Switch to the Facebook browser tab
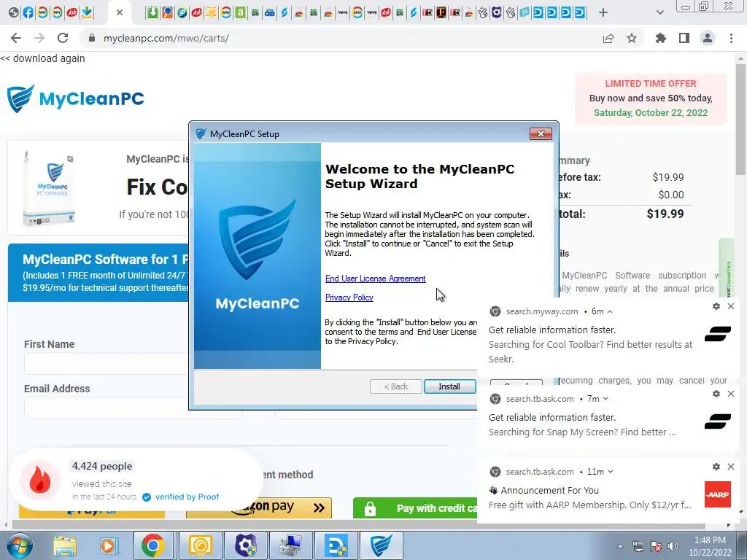The image size is (747, 560). pos(28,13)
